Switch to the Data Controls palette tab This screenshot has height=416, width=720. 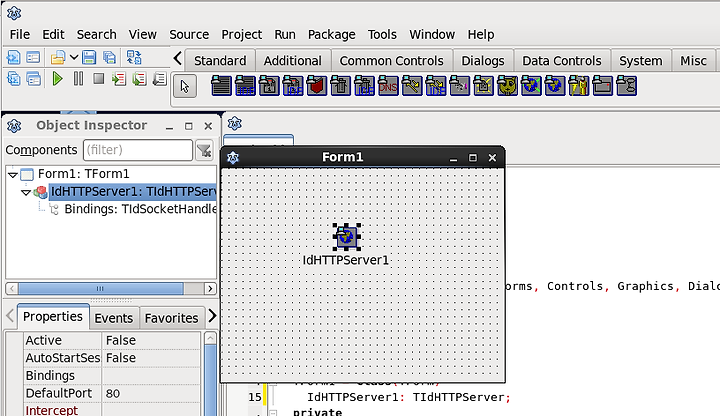[562, 61]
